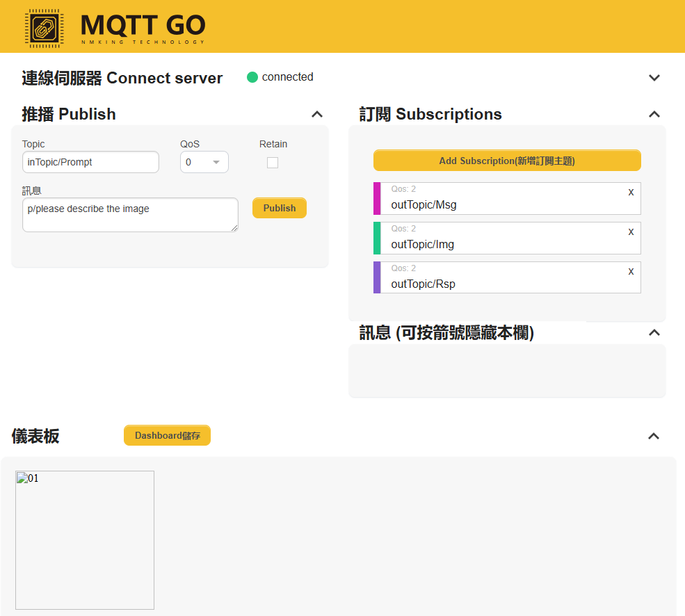
Task: Click the magenta swatch of outTopic/Msg
Action: coord(377,199)
